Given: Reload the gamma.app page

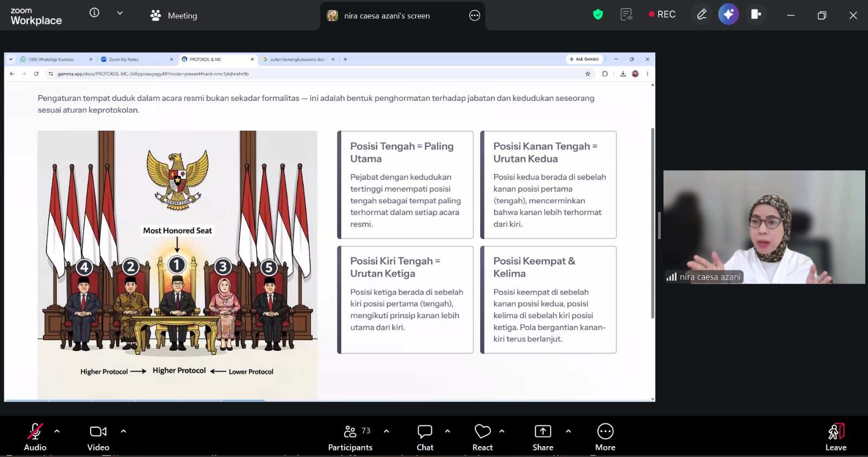Looking at the screenshot, I should pyautogui.click(x=36, y=74).
